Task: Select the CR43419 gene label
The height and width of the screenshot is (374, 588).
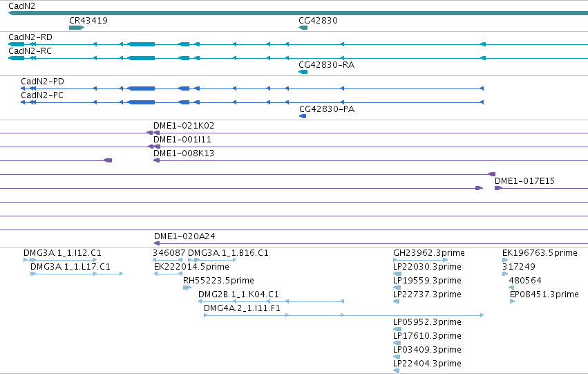Action: coord(88,20)
